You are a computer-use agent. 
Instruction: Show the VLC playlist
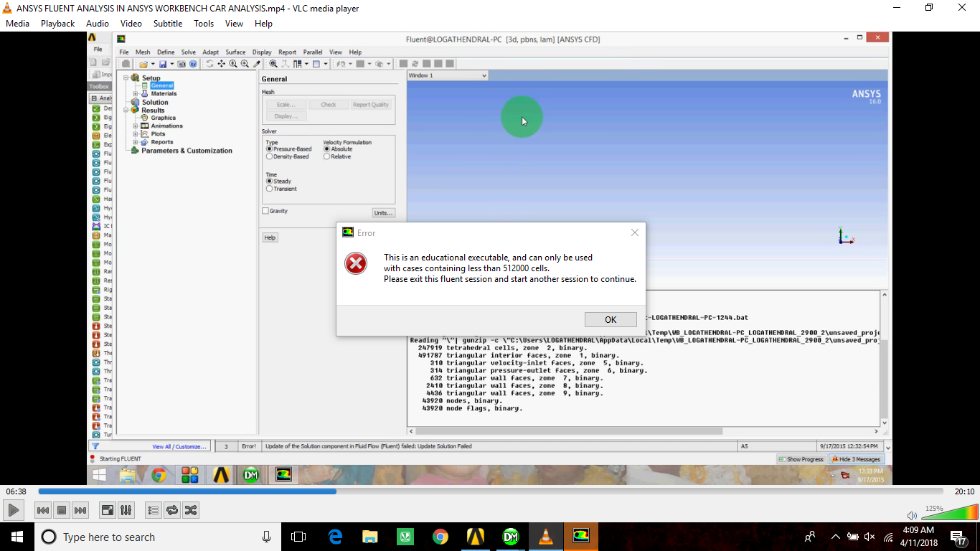pyautogui.click(x=154, y=510)
